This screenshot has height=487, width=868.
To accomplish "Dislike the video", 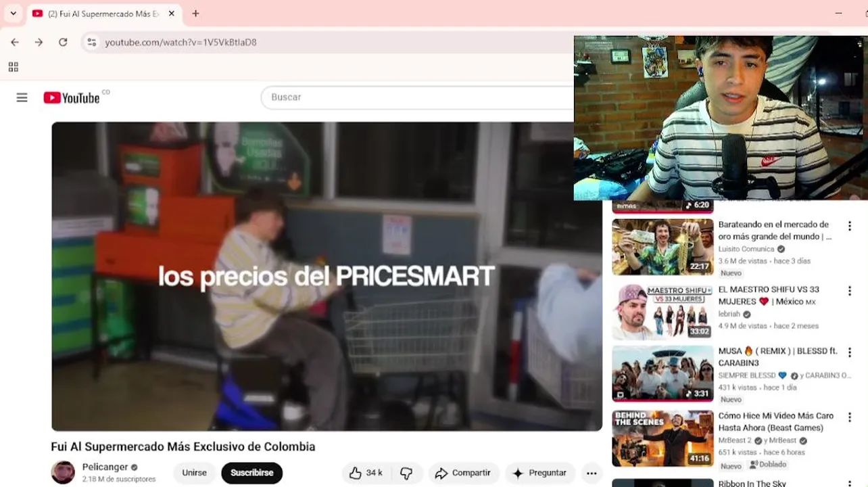I will (x=406, y=473).
